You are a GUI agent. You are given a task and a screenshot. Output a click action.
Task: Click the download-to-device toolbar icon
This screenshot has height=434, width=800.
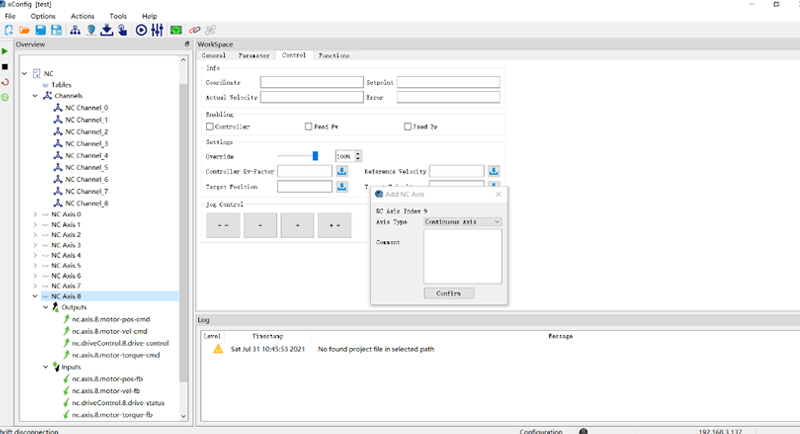pos(107,30)
